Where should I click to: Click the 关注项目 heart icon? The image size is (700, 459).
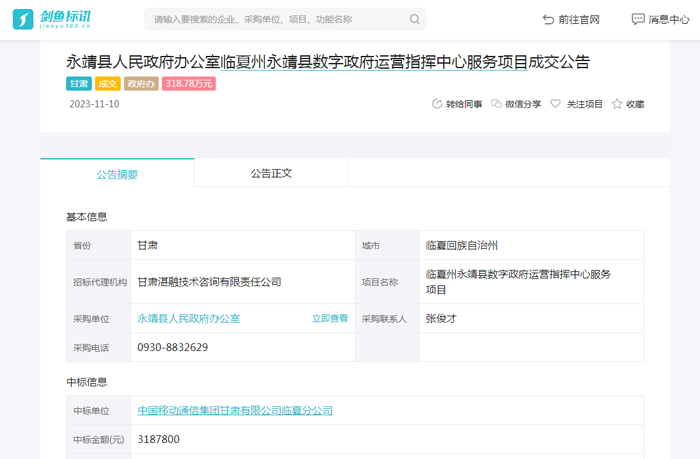pyautogui.click(x=555, y=104)
